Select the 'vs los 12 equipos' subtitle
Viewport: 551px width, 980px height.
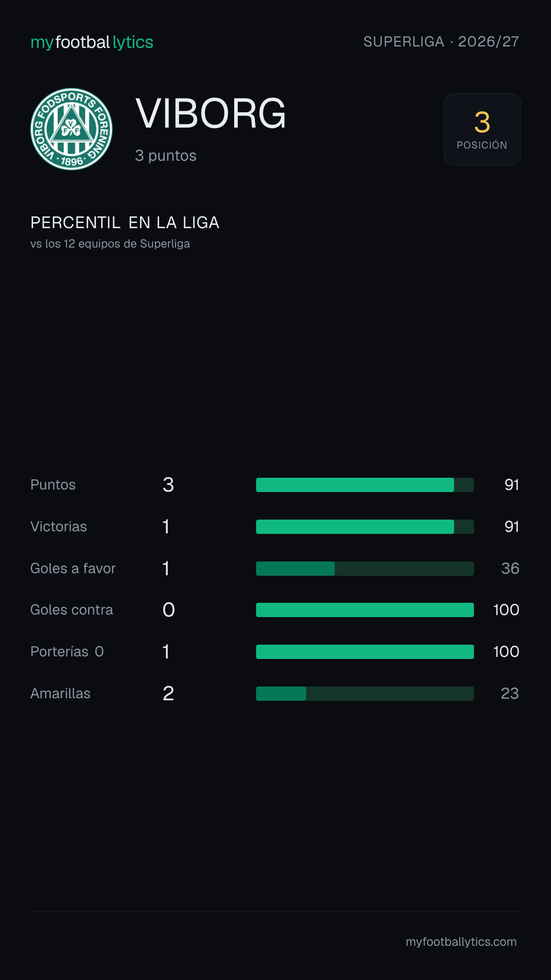(110, 244)
